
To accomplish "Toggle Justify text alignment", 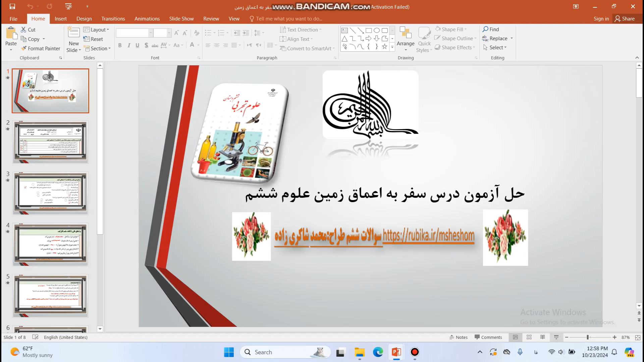I will click(234, 45).
